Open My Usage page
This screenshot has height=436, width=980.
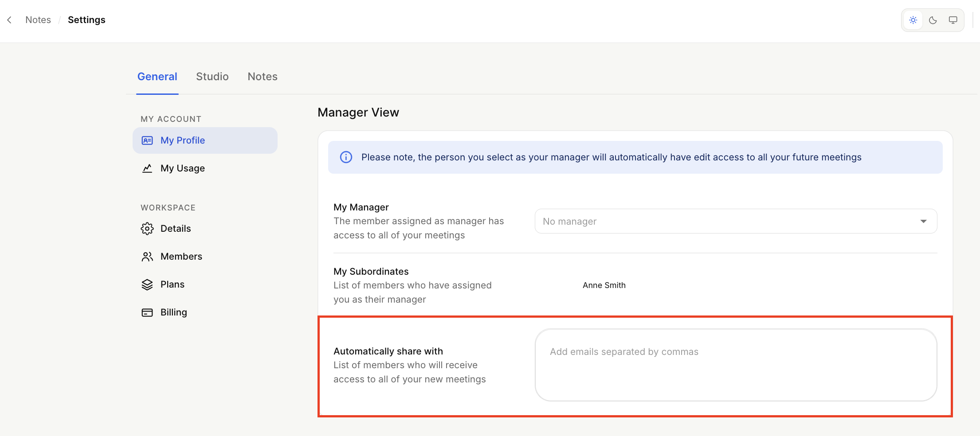(205, 168)
